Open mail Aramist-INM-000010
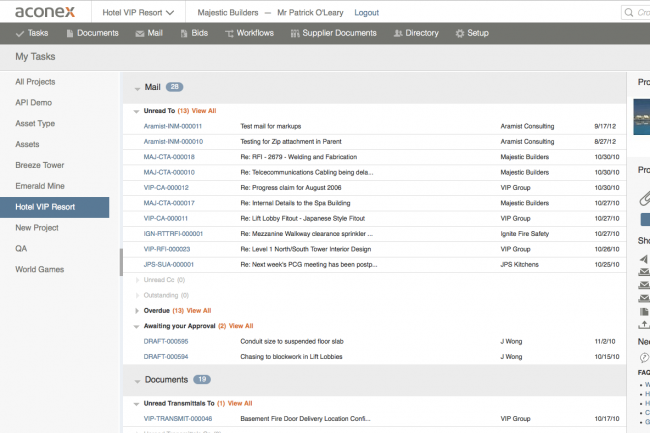The height and width of the screenshot is (433, 650). [x=173, y=142]
